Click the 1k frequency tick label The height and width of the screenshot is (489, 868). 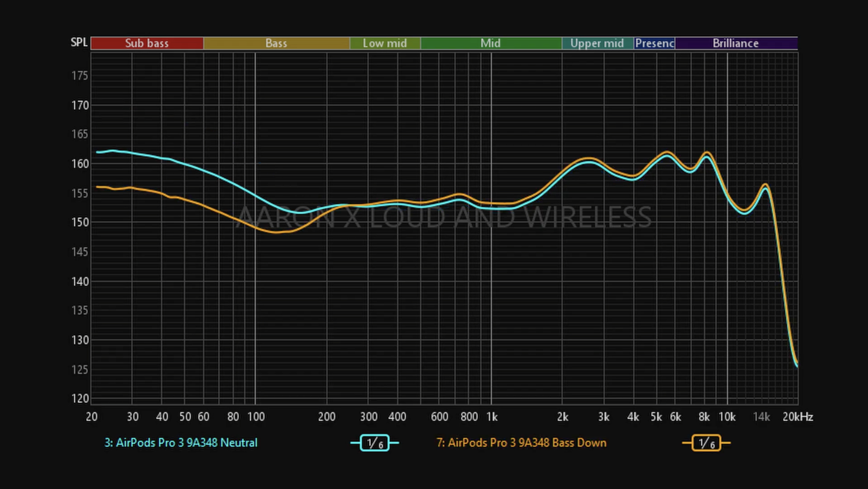pos(492,417)
